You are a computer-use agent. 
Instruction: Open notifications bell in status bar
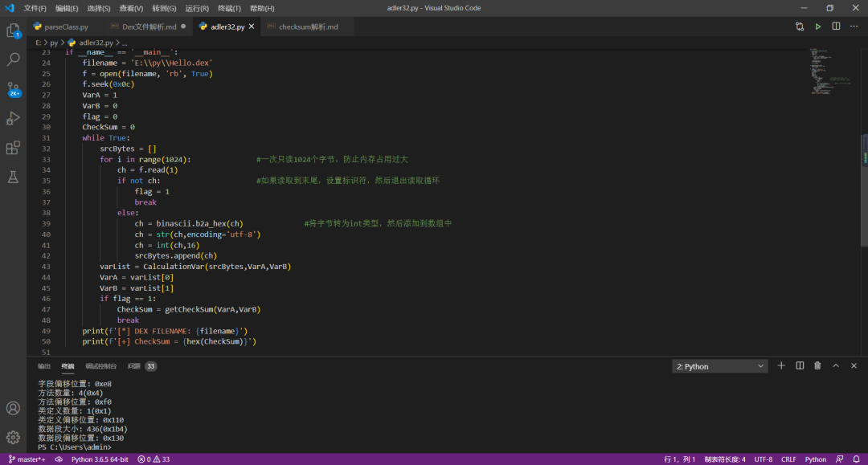(x=857, y=459)
